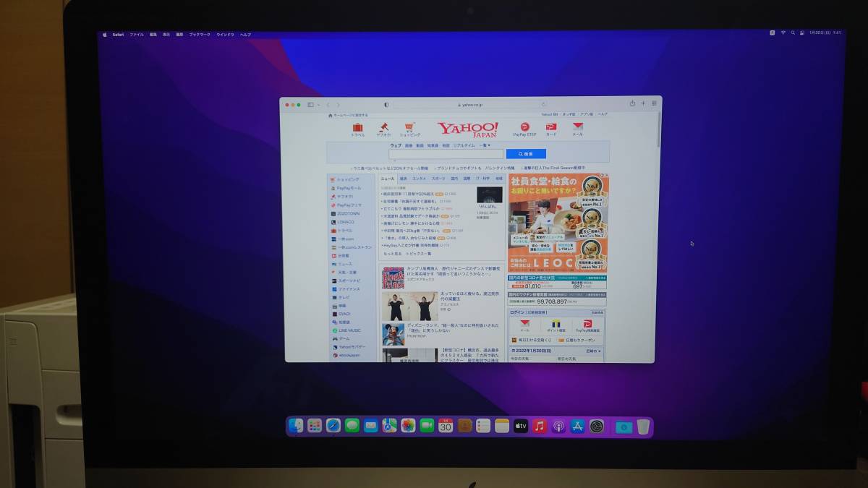Show Safari tab overview grid
Viewport: 868px width, 488px height.
[x=654, y=103]
